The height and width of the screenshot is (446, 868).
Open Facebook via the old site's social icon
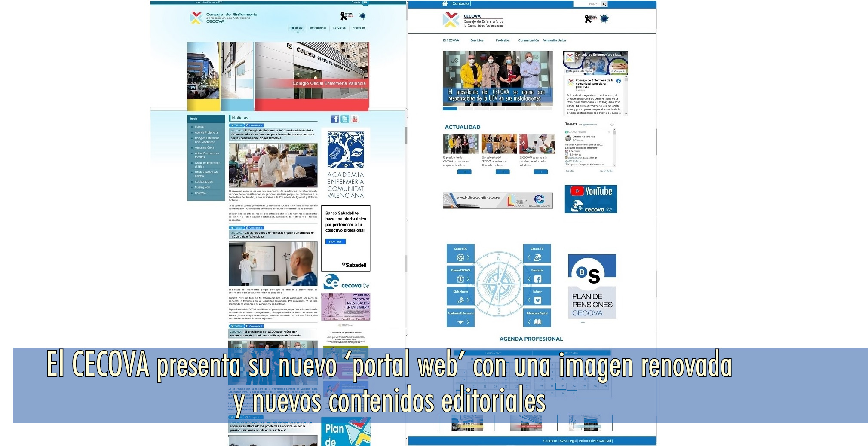(x=334, y=119)
